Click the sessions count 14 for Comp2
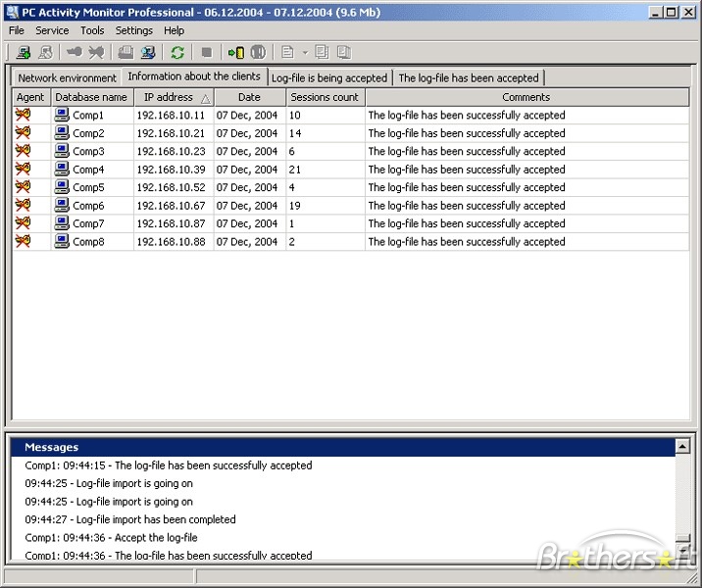702x588 pixels. [294, 133]
